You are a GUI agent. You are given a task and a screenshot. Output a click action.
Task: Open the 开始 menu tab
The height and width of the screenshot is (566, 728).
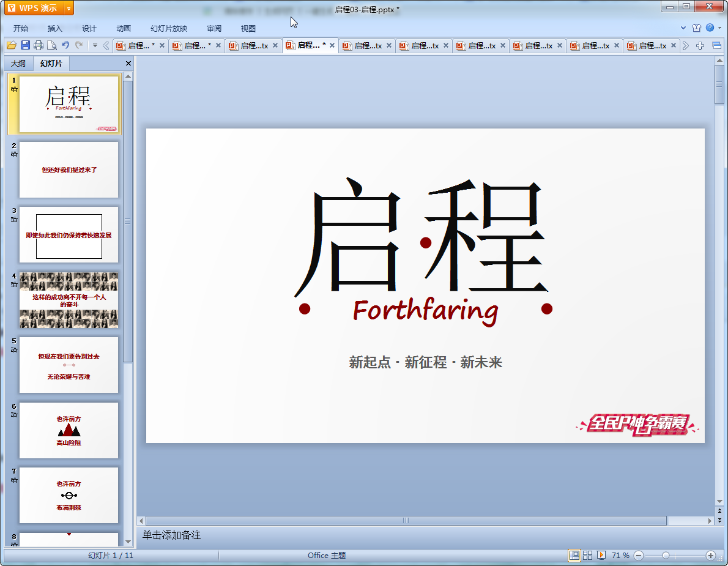click(21, 28)
